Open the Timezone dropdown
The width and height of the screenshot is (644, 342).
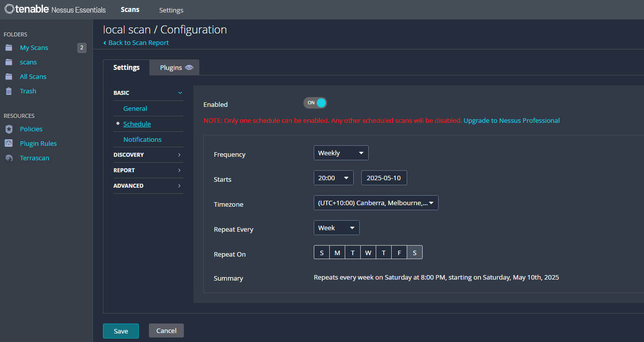pos(376,203)
